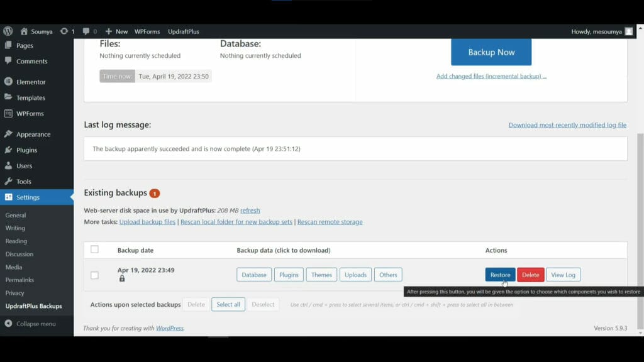This screenshot has width=644, height=362.
Task: Click the blue Restore button
Action: pyautogui.click(x=500, y=275)
